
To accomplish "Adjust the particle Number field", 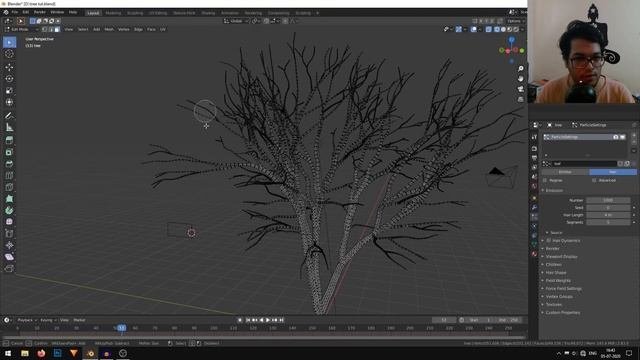I will [608, 200].
